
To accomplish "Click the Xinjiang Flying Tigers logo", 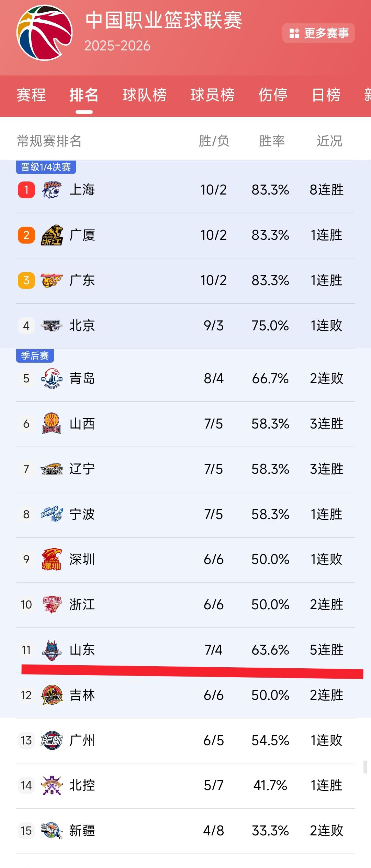I will coord(52,830).
